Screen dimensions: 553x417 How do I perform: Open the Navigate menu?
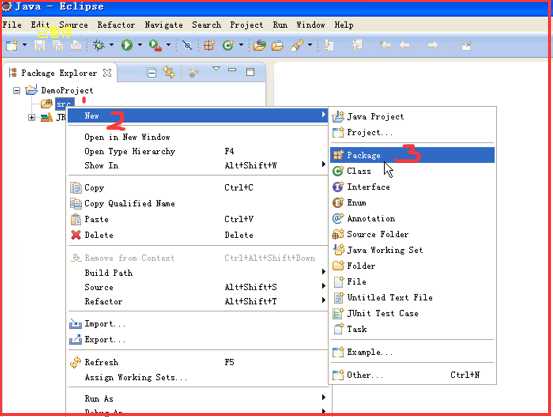click(164, 25)
